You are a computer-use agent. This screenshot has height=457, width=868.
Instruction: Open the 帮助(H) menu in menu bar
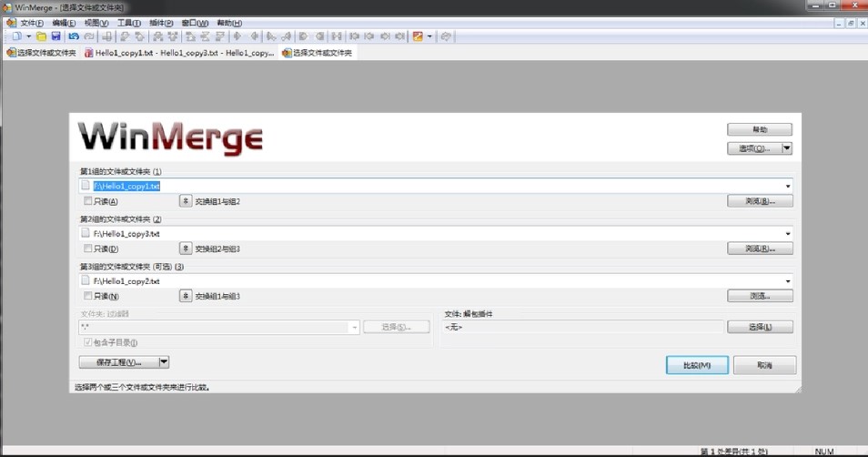229,23
